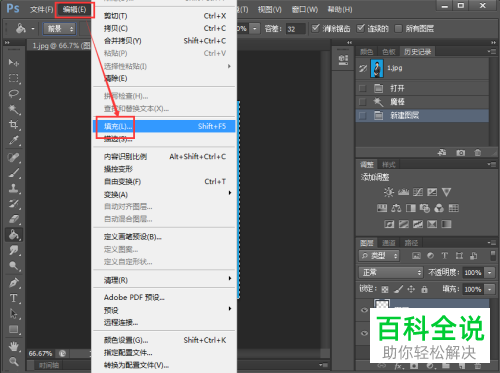The image size is (500, 373).
Task: Enable 所有图层 all layers checkbox
Action: tap(398, 29)
